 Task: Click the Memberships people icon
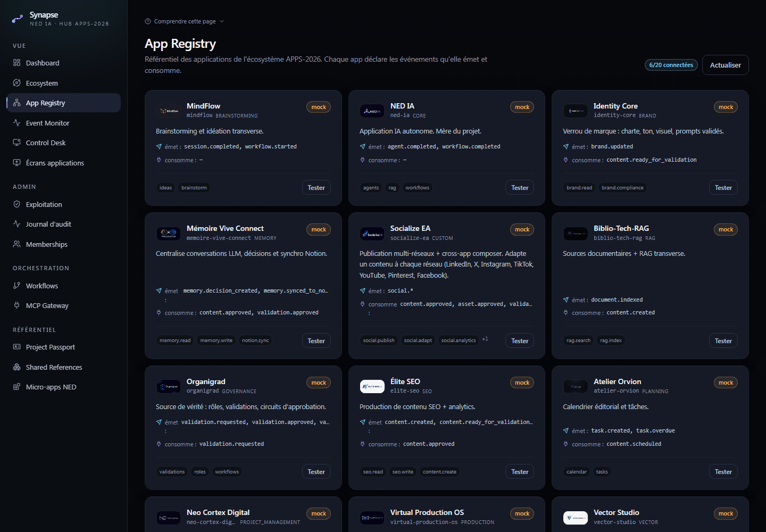(16, 244)
